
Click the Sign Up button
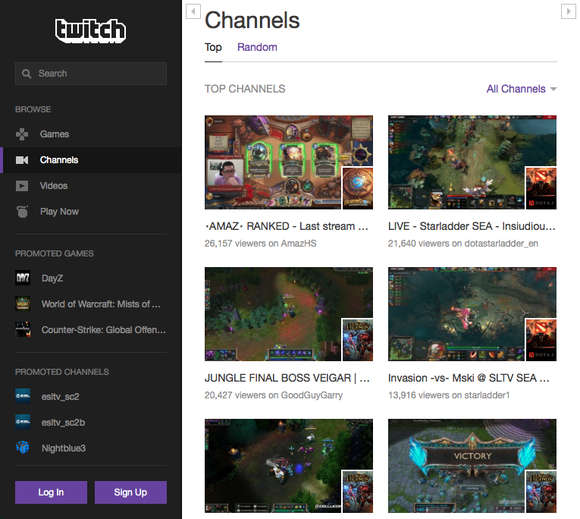click(131, 492)
